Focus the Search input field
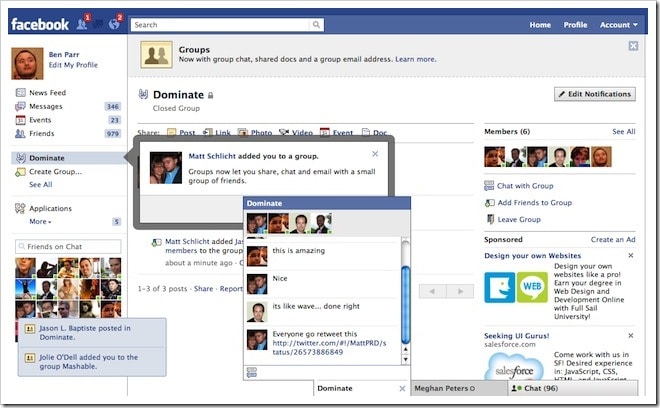This screenshot has width=660, height=408. click(221, 25)
